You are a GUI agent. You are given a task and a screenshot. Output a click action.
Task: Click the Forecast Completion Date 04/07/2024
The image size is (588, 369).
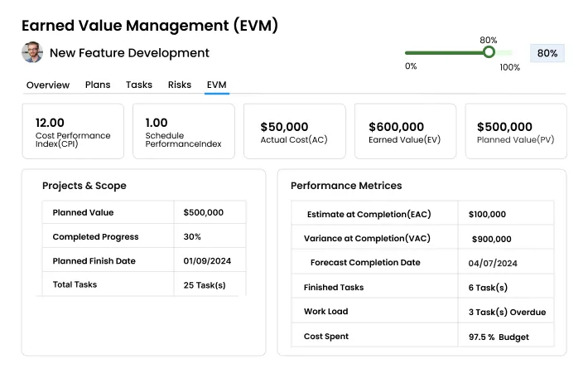[x=493, y=264]
